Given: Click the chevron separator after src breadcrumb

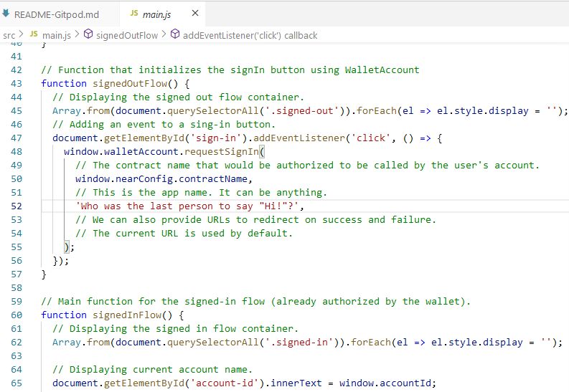Looking at the screenshot, I should pos(21,35).
